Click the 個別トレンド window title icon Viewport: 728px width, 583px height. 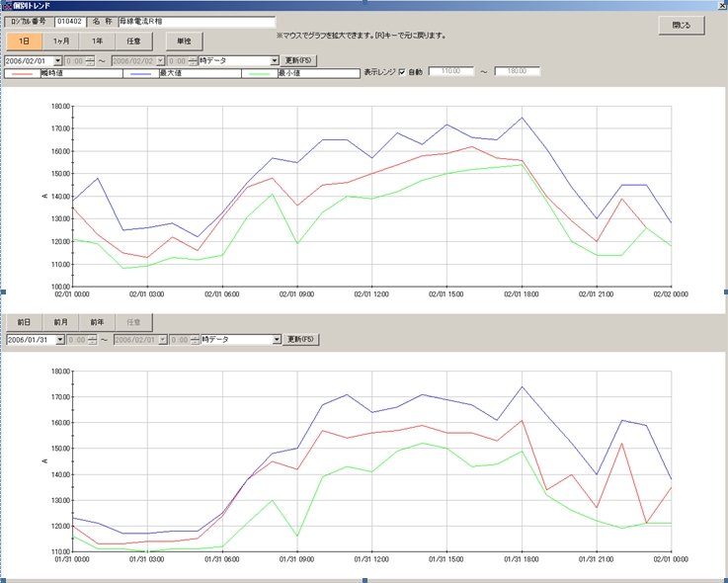(7, 6)
